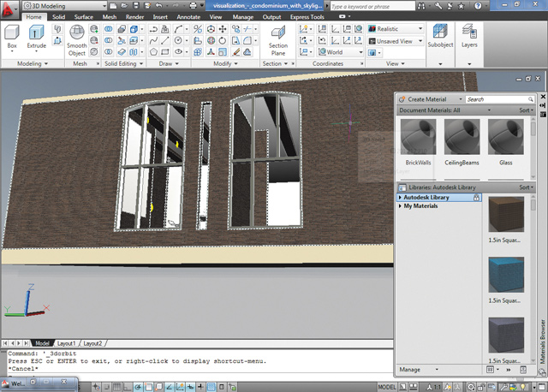Toggle 3D Object Snap in status bar

pos(159,387)
